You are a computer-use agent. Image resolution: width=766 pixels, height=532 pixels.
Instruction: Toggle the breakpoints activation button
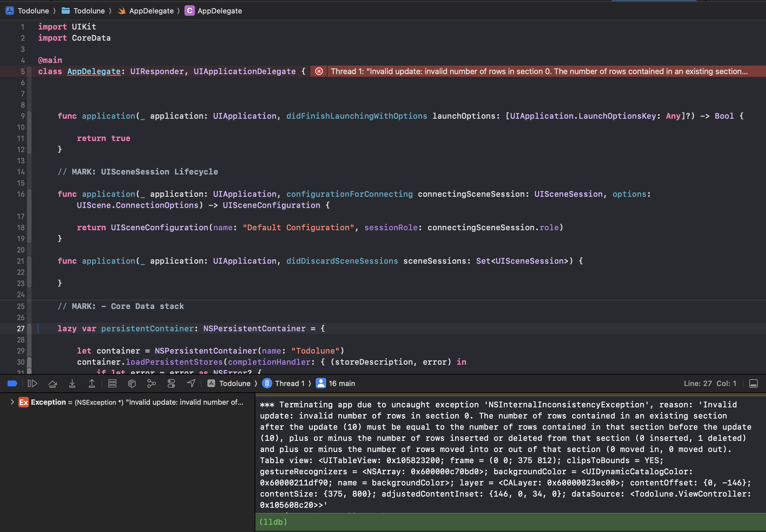(12, 383)
